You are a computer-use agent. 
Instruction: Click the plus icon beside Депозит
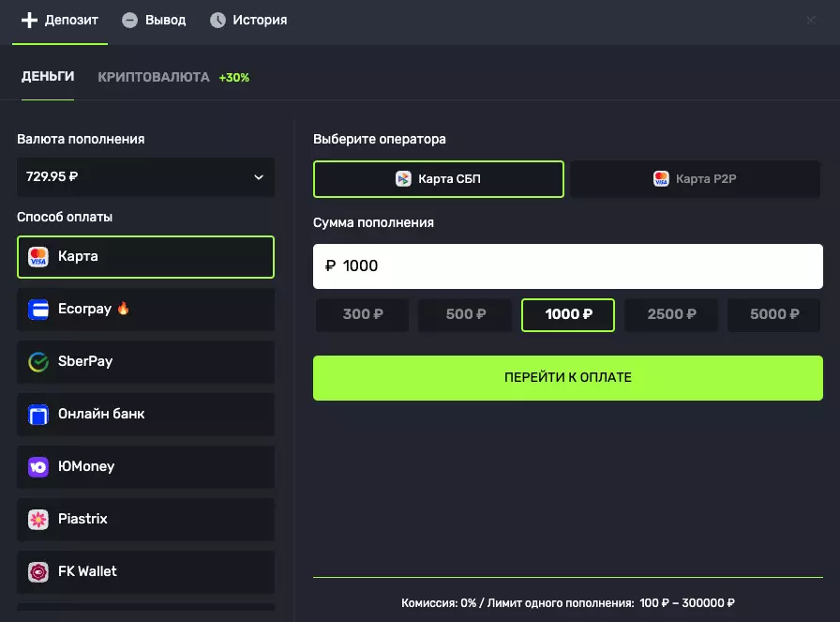coord(29,20)
